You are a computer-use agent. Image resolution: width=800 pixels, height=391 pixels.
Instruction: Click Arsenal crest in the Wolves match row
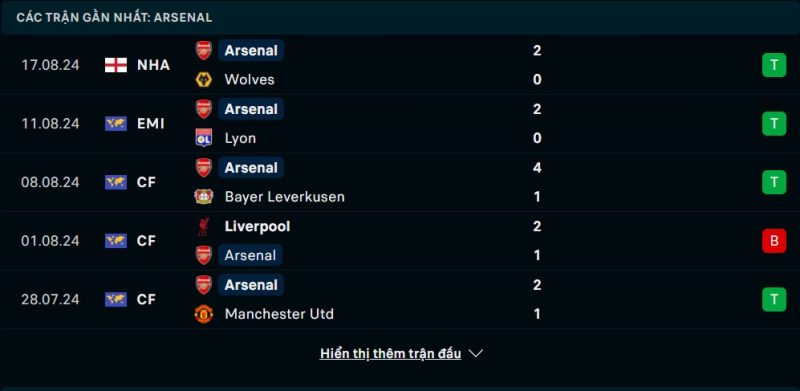coord(204,51)
